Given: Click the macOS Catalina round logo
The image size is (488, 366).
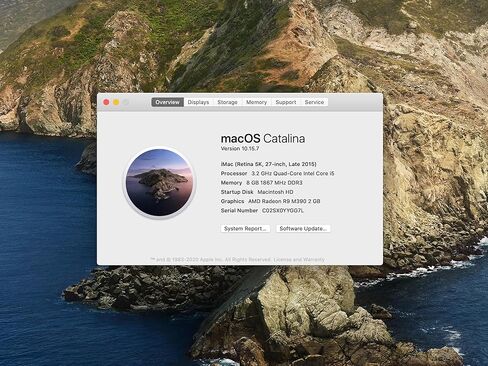Looking at the screenshot, I should (160, 182).
